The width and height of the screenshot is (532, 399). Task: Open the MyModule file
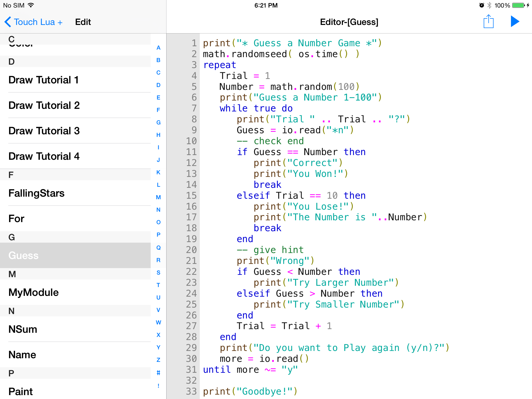tap(34, 292)
